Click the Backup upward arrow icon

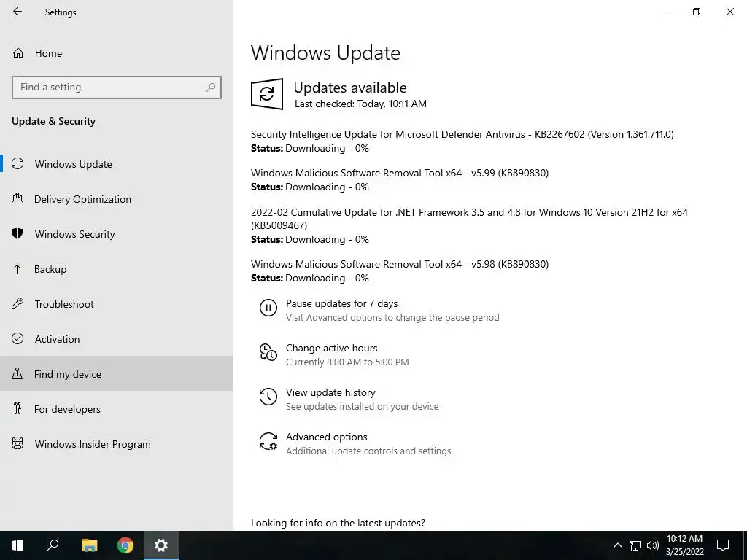point(18,268)
